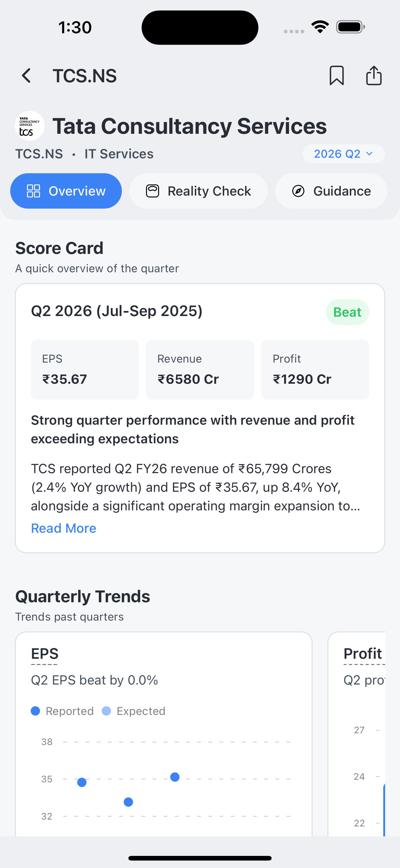Screen dimensions: 400x868
Task: Select the EPS metric card showing ₹35.67
Action: tap(84, 369)
